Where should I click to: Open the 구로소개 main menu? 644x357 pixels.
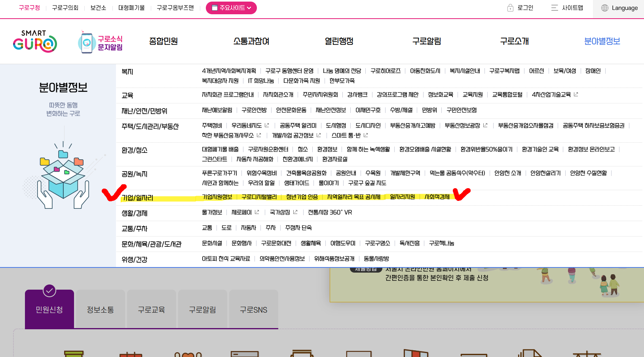(515, 41)
